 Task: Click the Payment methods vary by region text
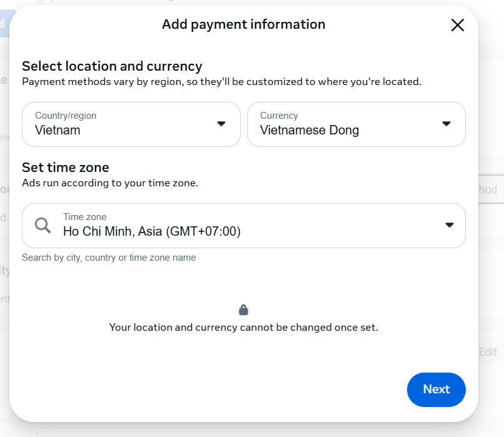[221, 81]
